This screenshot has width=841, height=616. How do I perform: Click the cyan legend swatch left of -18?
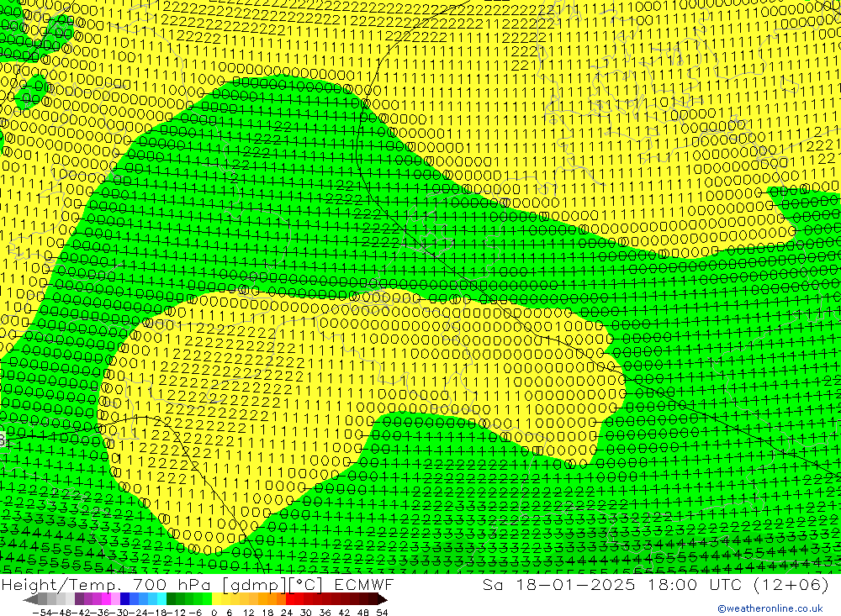(x=161, y=599)
